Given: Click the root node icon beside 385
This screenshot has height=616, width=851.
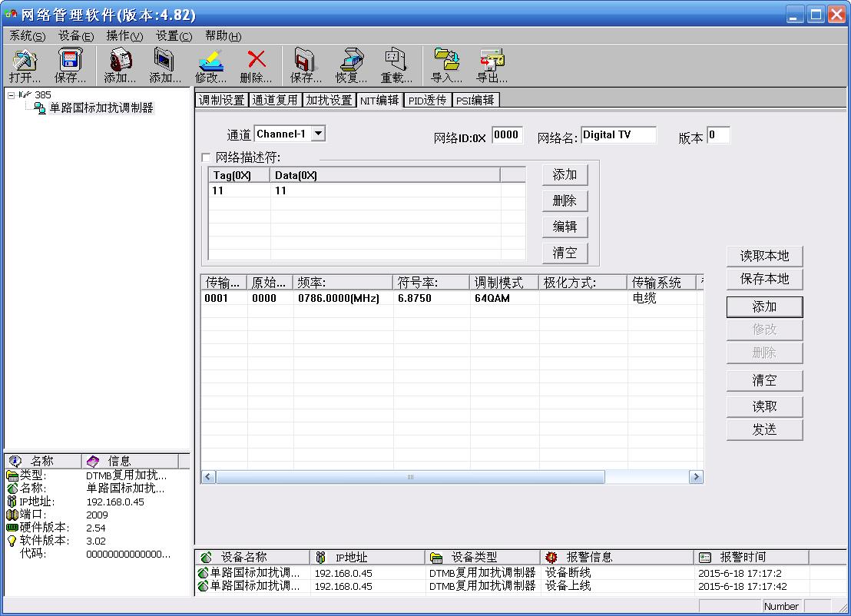Looking at the screenshot, I should point(25,94).
